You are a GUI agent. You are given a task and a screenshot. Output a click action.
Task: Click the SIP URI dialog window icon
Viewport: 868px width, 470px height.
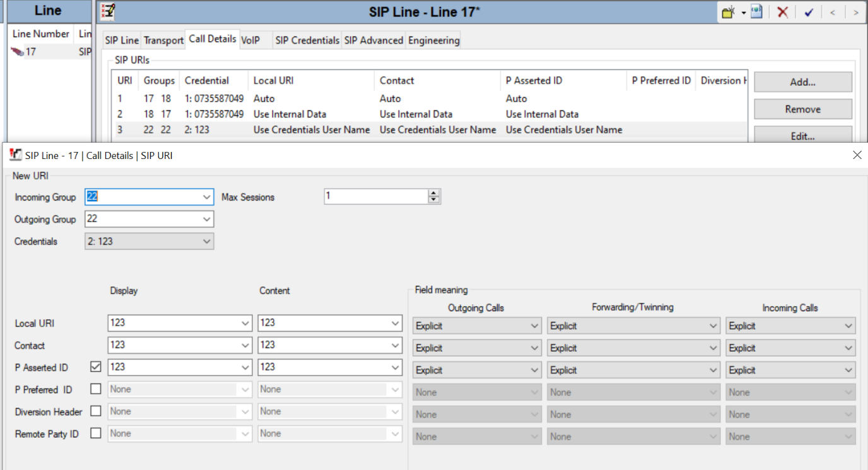[x=16, y=155]
